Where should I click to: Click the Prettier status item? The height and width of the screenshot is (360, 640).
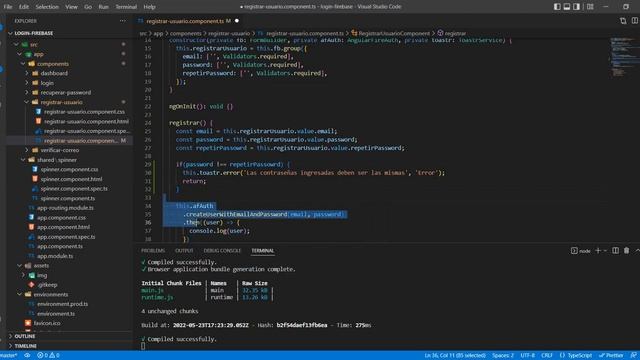point(611,356)
